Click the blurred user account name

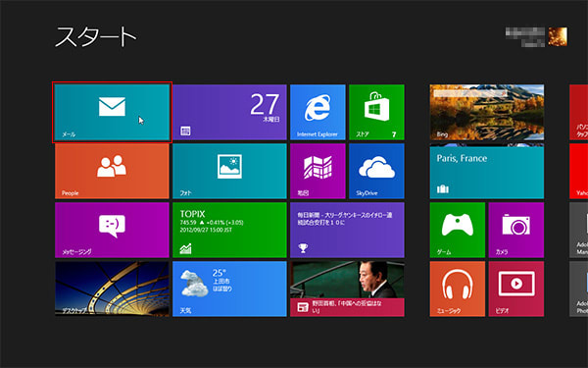[525, 37]
